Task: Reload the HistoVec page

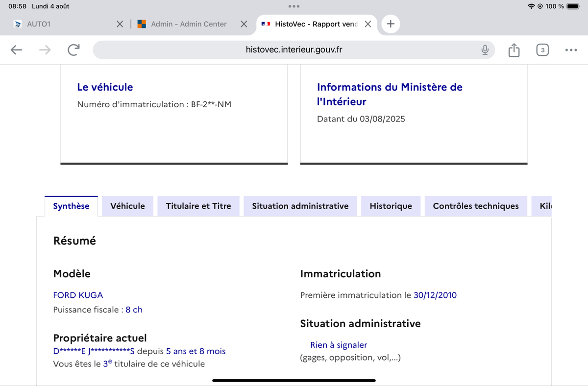Action: [x=73, y=49]
